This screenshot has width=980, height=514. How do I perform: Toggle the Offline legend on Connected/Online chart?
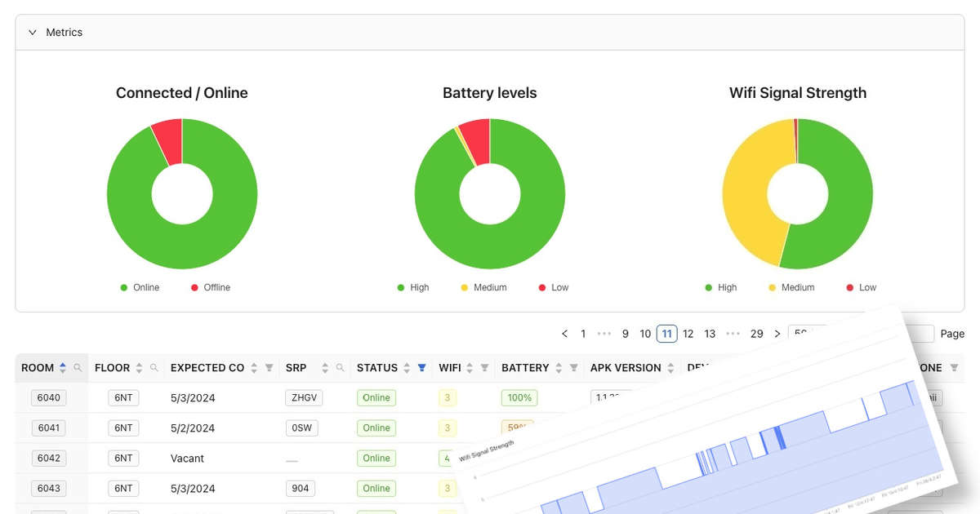(210, 287)
